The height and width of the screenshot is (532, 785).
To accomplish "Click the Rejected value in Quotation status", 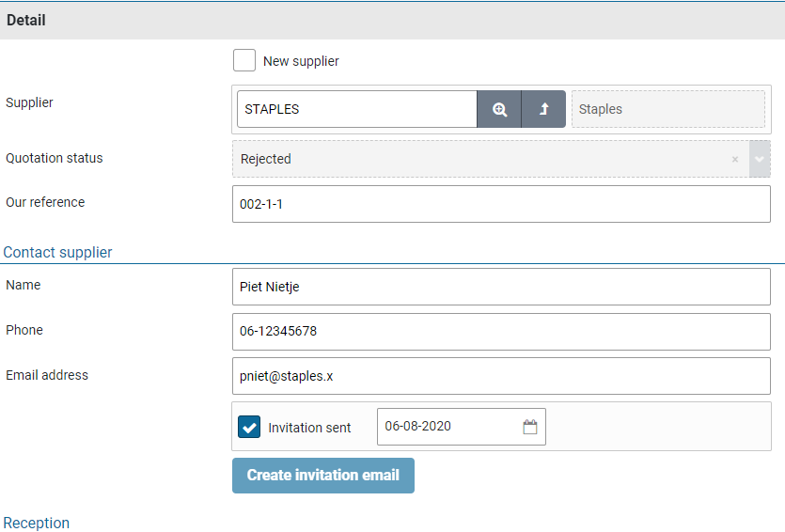I will click(x=266, y=159).
